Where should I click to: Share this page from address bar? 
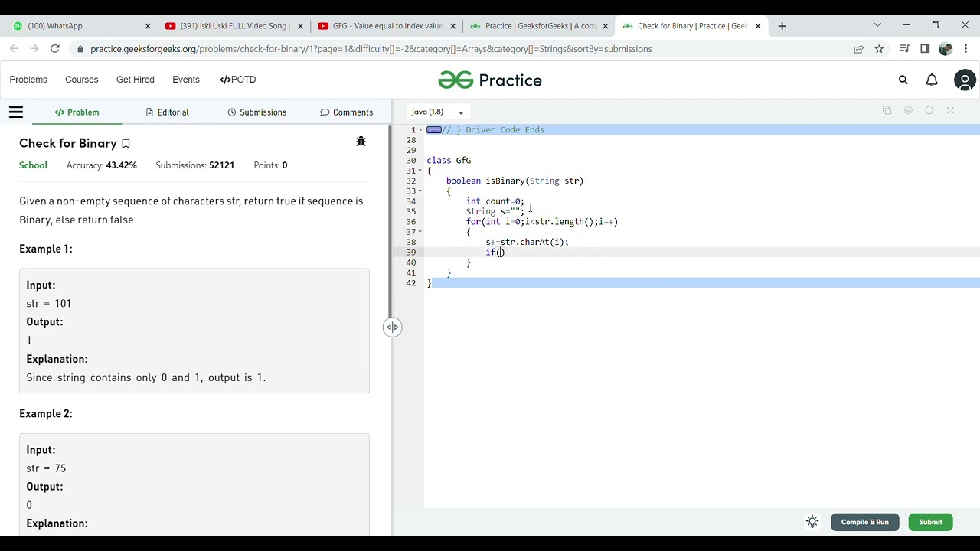tap(859, 49)
